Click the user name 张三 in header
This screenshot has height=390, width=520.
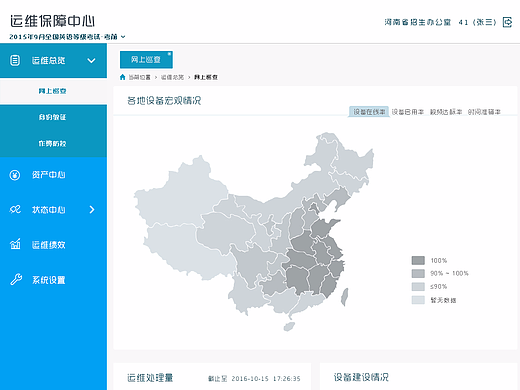(x=484, y=22)
